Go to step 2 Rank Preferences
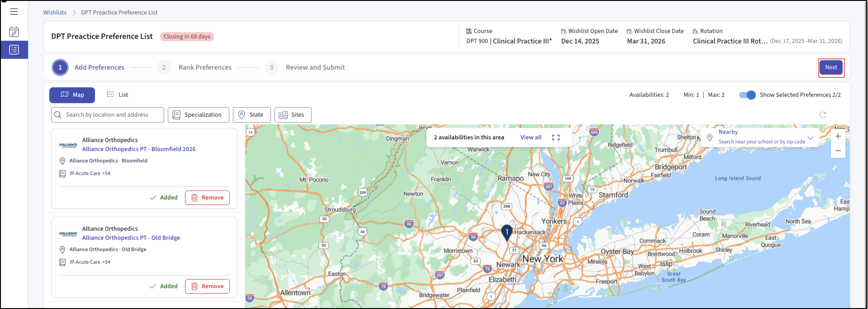 (x=194, y=67)
